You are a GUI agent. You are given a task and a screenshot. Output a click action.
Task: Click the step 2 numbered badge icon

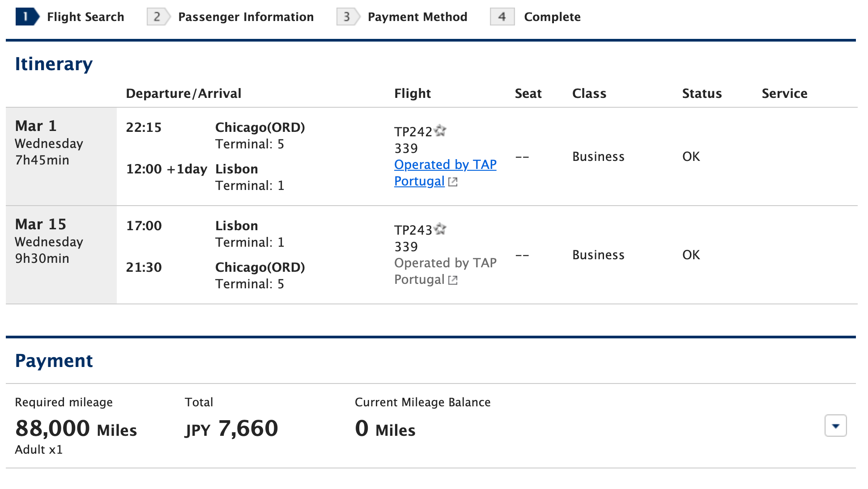[157, 17]
